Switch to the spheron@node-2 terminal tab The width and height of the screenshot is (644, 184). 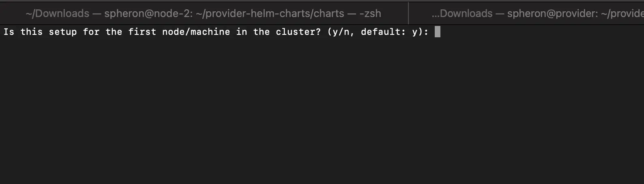203,13
